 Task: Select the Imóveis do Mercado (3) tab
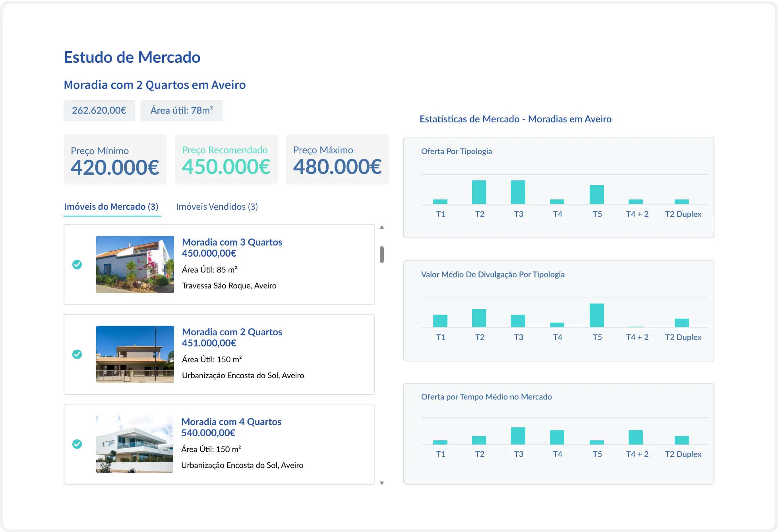[112, 207]
